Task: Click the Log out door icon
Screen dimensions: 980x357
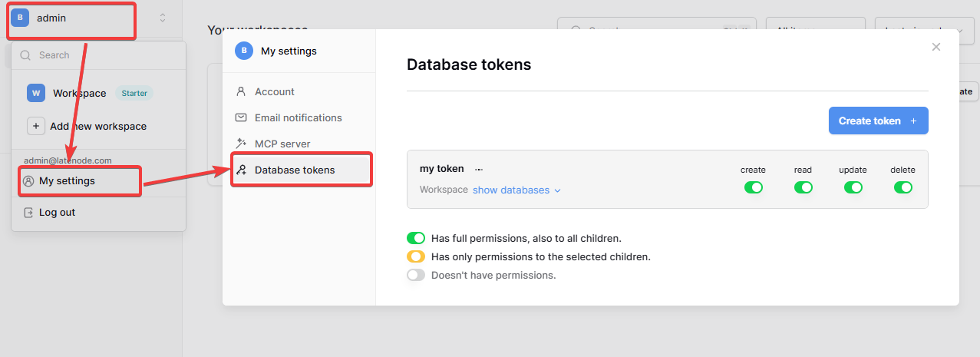Action: [28, 213]
